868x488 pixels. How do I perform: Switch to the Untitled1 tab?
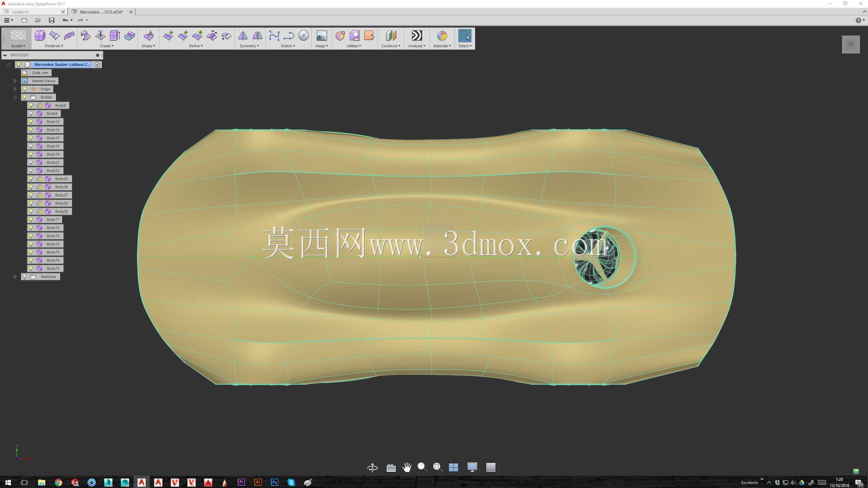[20, 12]
